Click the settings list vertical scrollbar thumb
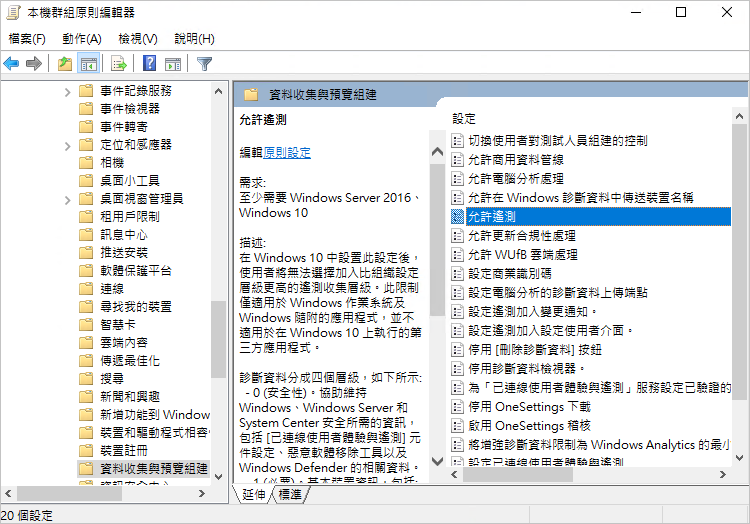Image resolution: width=750 pixels, height=524 pixels. point(739,262)
